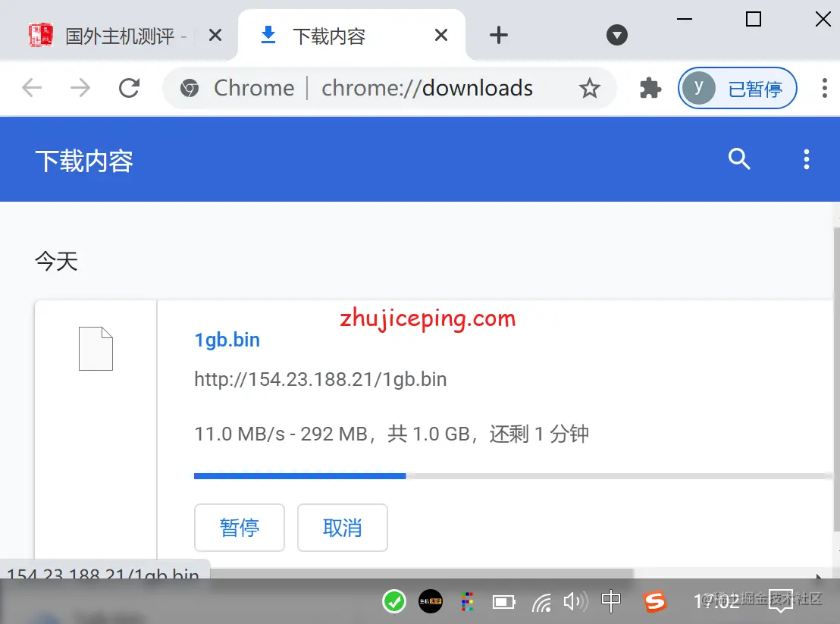Switch to the 国外主机测评 tab
This screenshot has height=624, width=840.
pyautogui.click(x=121, y=35)
